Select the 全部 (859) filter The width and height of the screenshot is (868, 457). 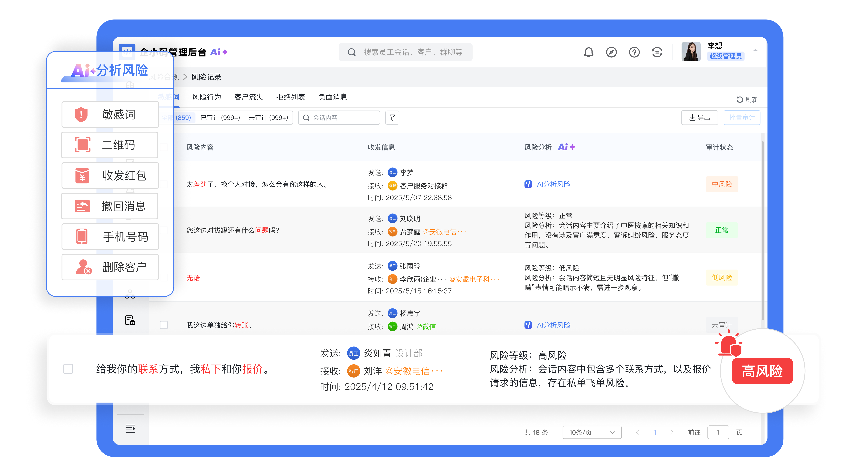[x=176, y=118]
